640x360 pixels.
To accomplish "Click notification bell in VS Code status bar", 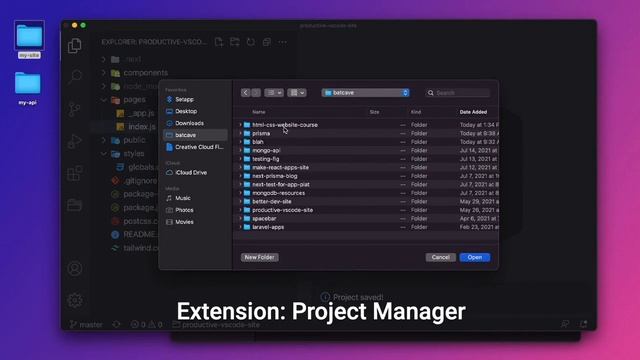I will tap(583, 324).
